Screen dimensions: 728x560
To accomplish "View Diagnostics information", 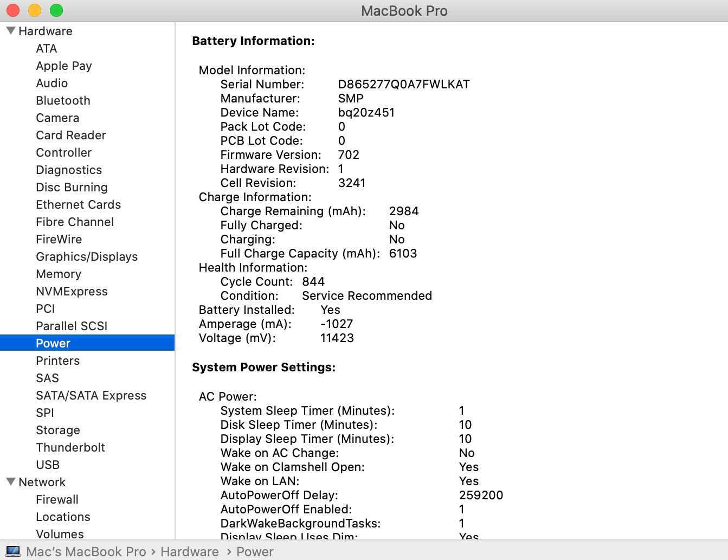I will (x=69, y=170).
